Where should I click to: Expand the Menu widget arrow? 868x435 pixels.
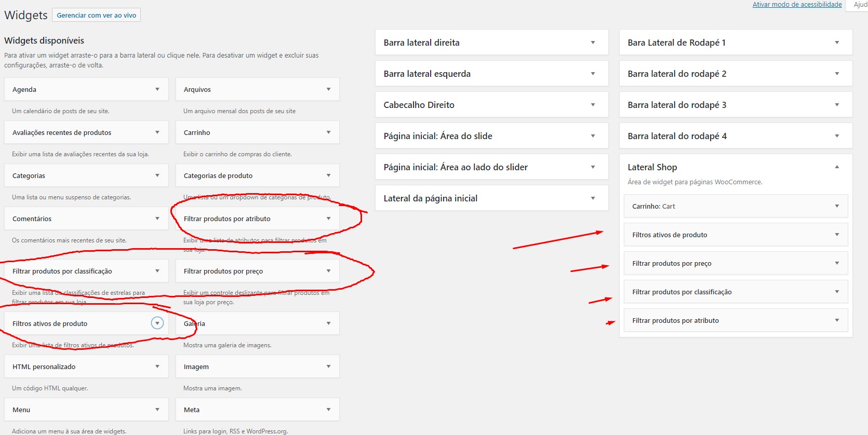click(x=157, y=410)
